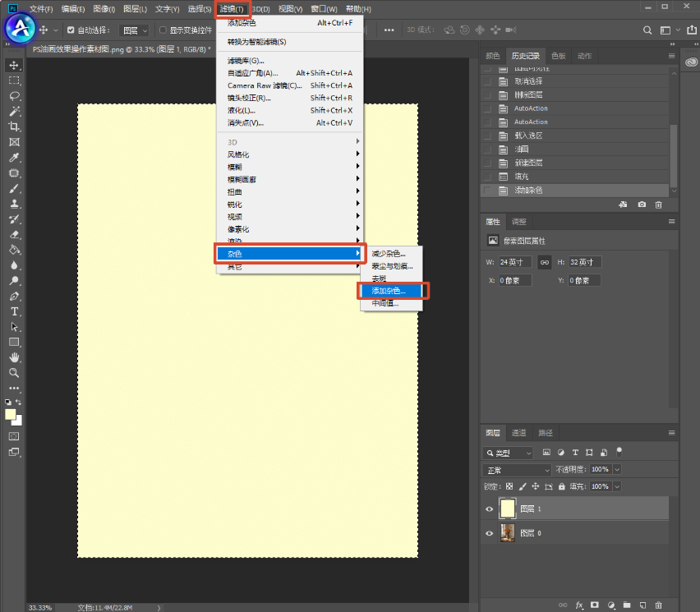
Task: Select the Lasso tool
Action: click(x=14, y=96)
